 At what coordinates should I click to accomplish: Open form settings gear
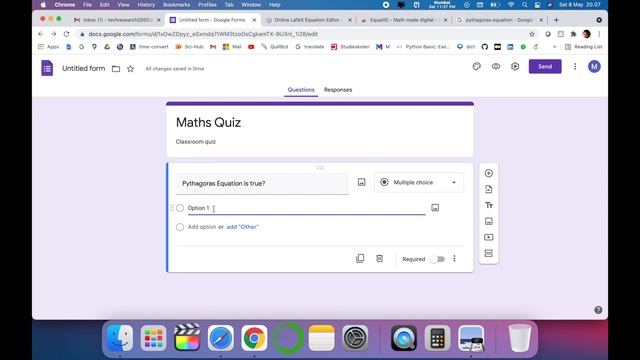click(x=515, y=67)
